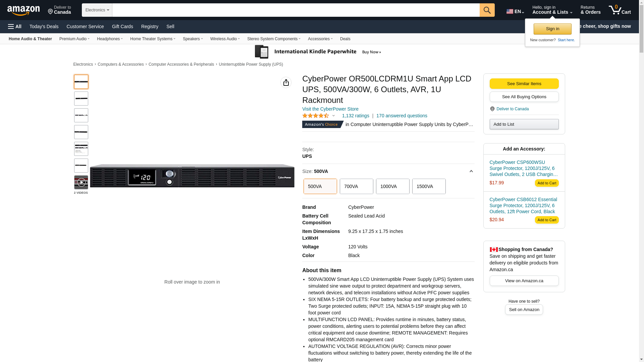Click the search magnifier button
644x362 pixels.
487,10
